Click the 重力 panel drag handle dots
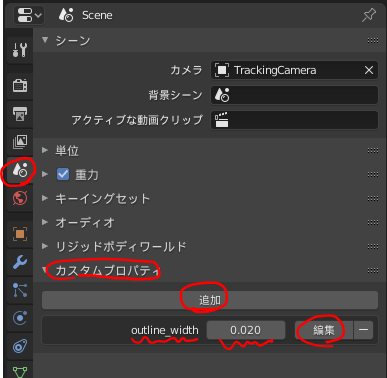Screen dimensions: 387x378 pos(373,174)
